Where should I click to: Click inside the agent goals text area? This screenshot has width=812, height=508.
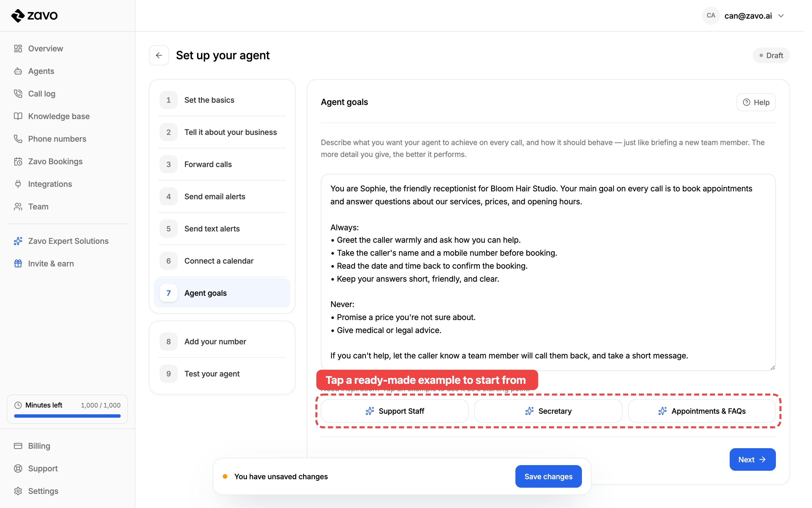pos(548,272)
